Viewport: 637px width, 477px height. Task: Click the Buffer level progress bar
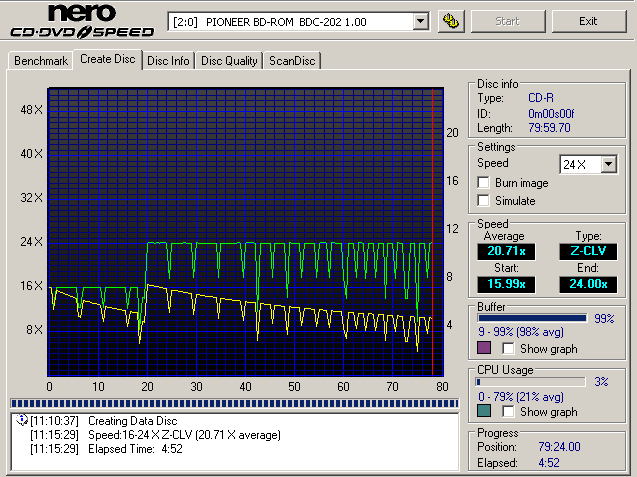[531, 318]
